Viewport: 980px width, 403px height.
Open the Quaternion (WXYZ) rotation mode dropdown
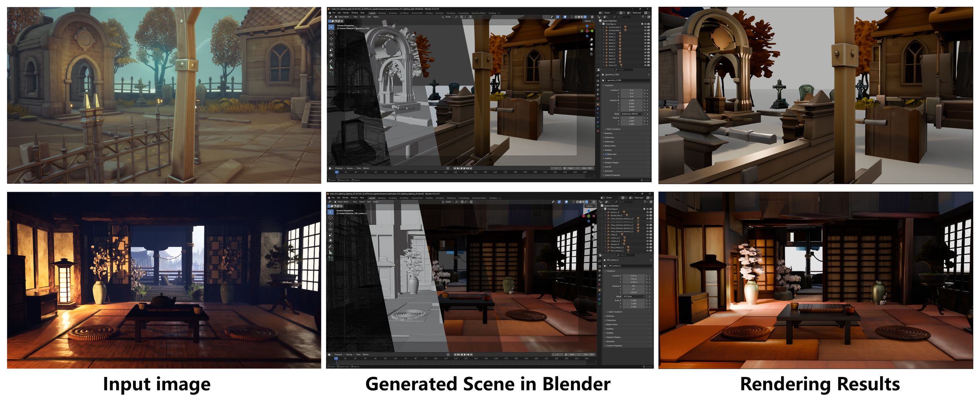(x=632, y=114)
